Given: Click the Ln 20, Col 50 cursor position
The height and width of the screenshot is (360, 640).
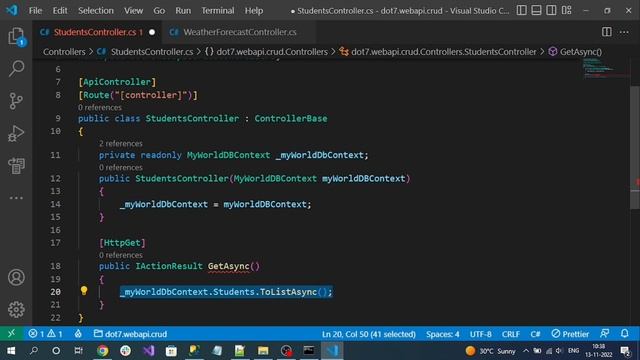Looking at the screenshot, I should click(368, 334).
